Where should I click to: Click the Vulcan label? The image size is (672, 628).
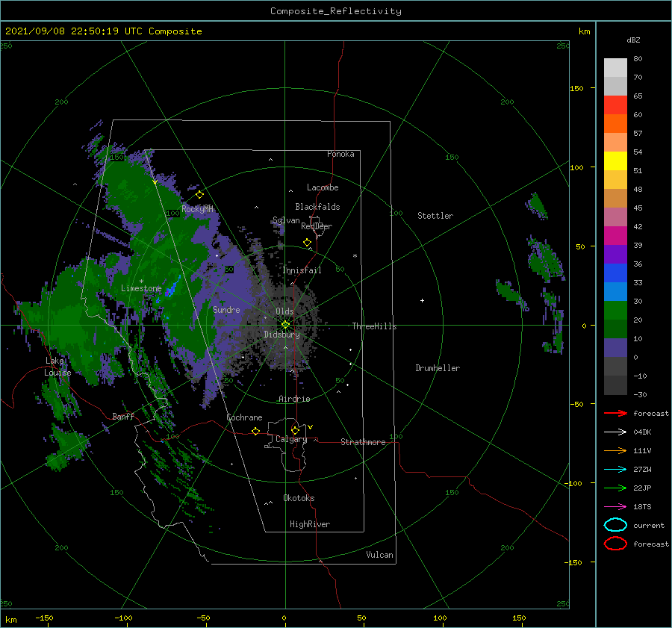(380, 555)
